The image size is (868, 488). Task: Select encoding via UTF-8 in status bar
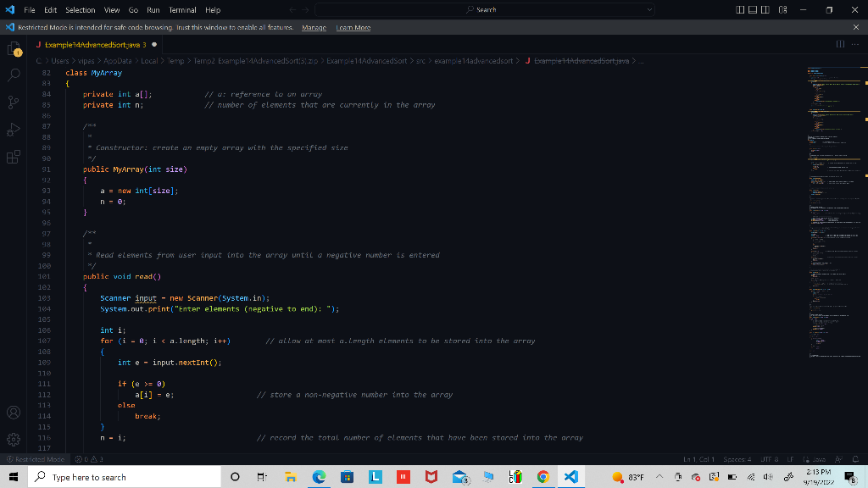pos(769,459)
